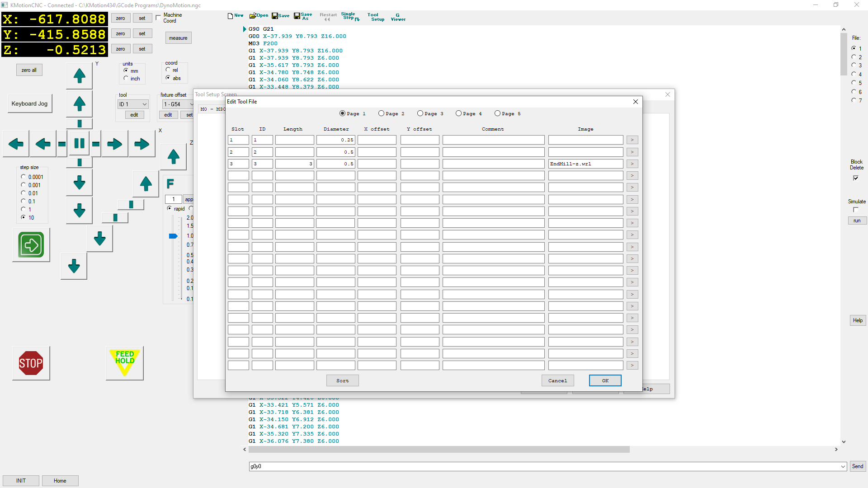The height and width of the screenshot is (488, 868).
Task: Click OK in Edit Tool File
Action: click(605, 380)
